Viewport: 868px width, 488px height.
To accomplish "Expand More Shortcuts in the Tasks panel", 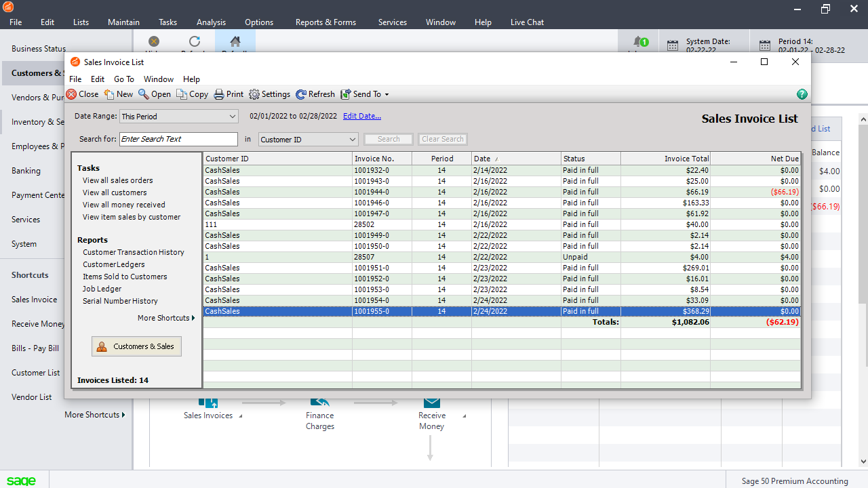I will coord(166,318).
